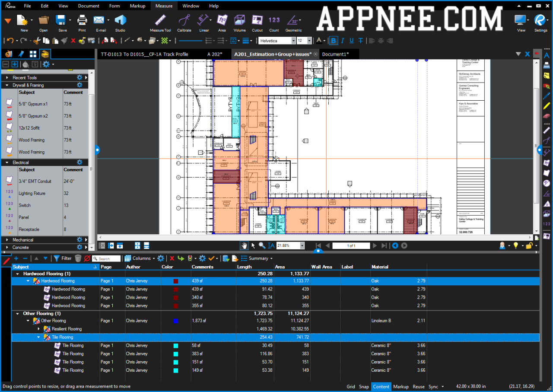Click the Material column header
Screen dimensions: 553x392
[x=398, y=267]
